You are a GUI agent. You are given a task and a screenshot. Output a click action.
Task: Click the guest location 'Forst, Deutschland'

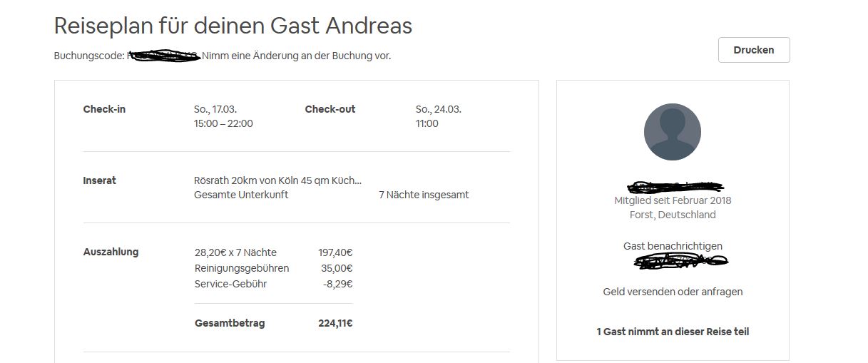click(672, 215)
